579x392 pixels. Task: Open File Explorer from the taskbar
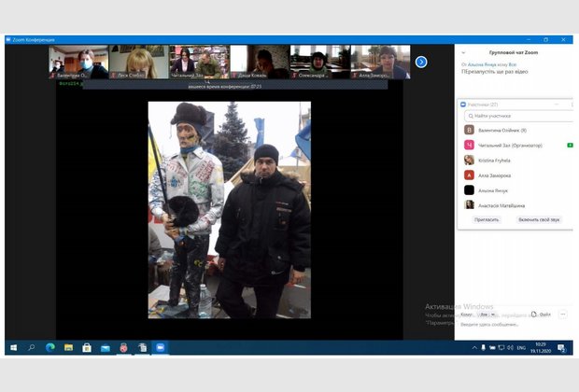point(68,347)
